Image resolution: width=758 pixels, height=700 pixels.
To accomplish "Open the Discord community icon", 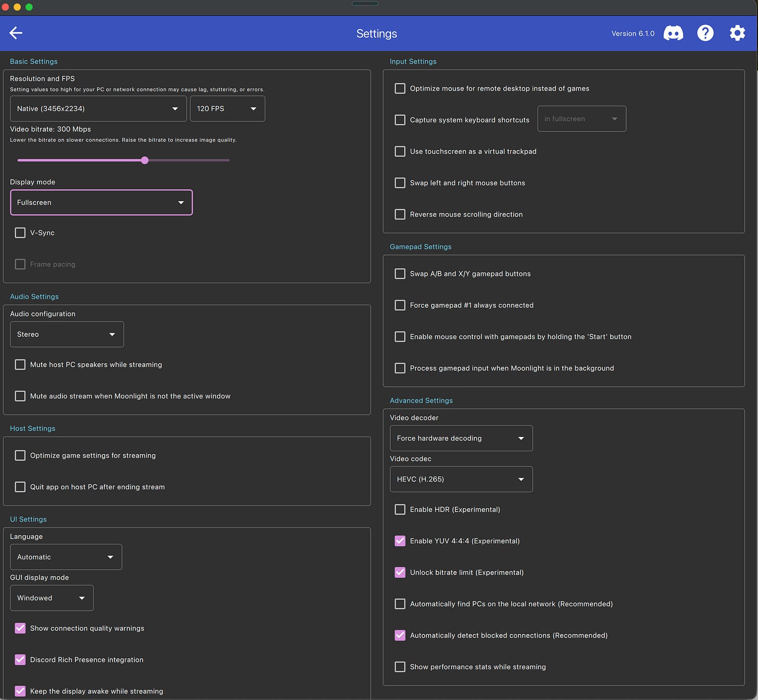I will point(673,33).
